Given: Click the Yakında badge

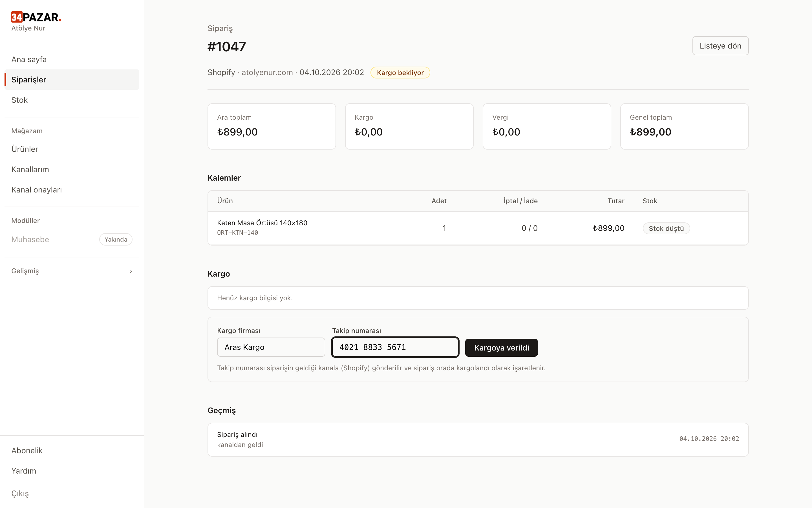Looking at the screenshot, I should (x=116, y=240).
